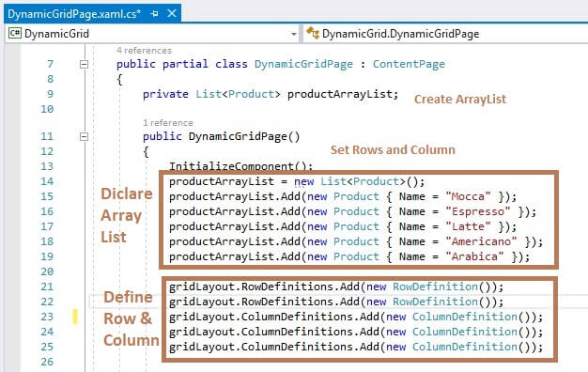This screenshot has height=372, width=588.
Task: Click the class icon beside DynamicGrid.DynamicGridPage
Action: [313, 34]
